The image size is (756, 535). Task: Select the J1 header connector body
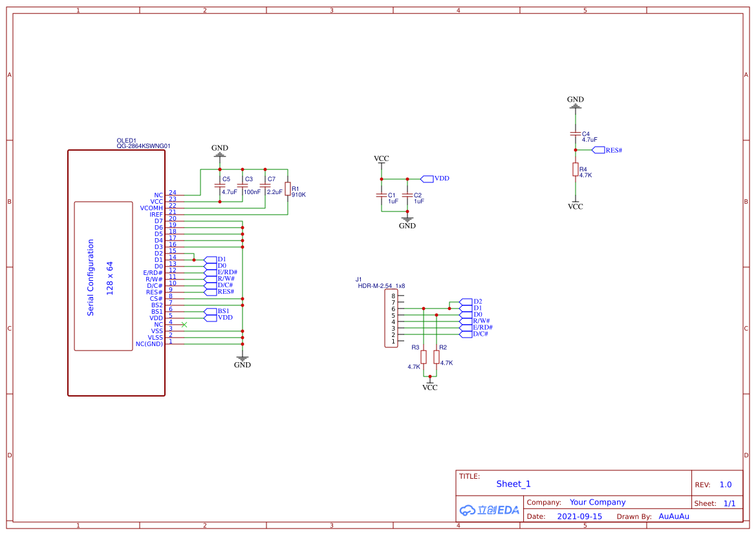[391, 318]
